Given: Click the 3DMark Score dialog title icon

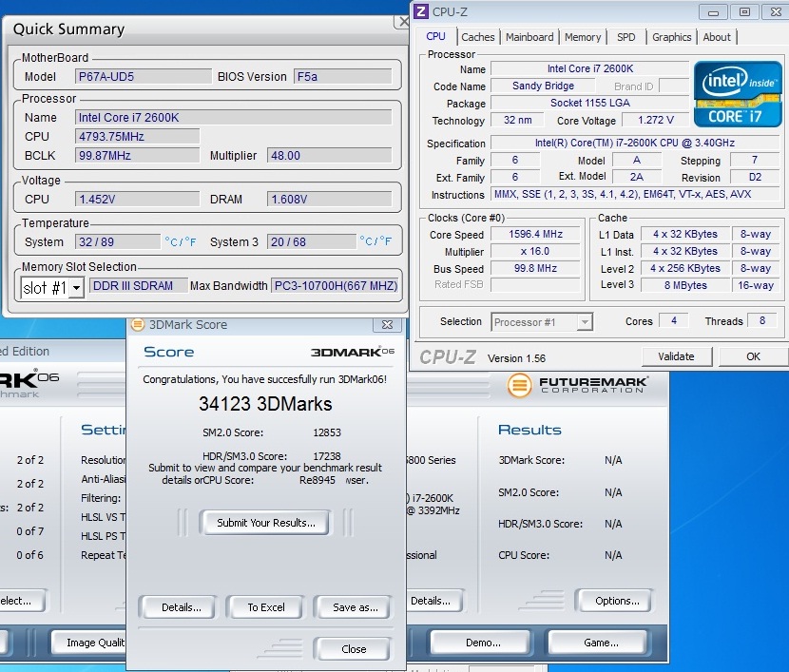Looking at the screenshot, I should tap(138, 325).
